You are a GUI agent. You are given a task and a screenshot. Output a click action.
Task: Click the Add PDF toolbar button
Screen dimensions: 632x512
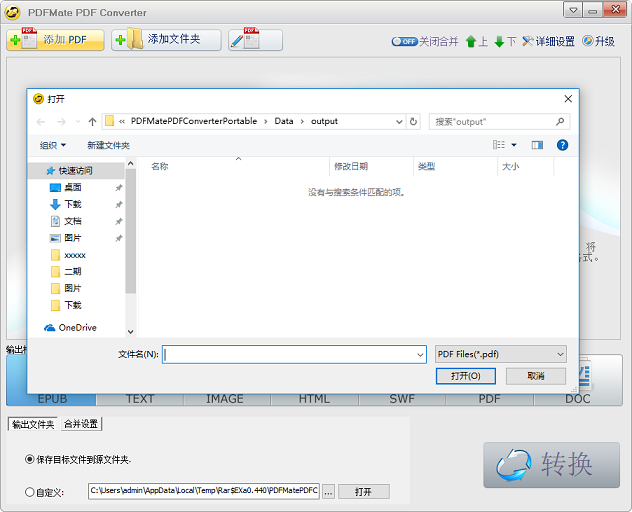click(x=55, y=40)
